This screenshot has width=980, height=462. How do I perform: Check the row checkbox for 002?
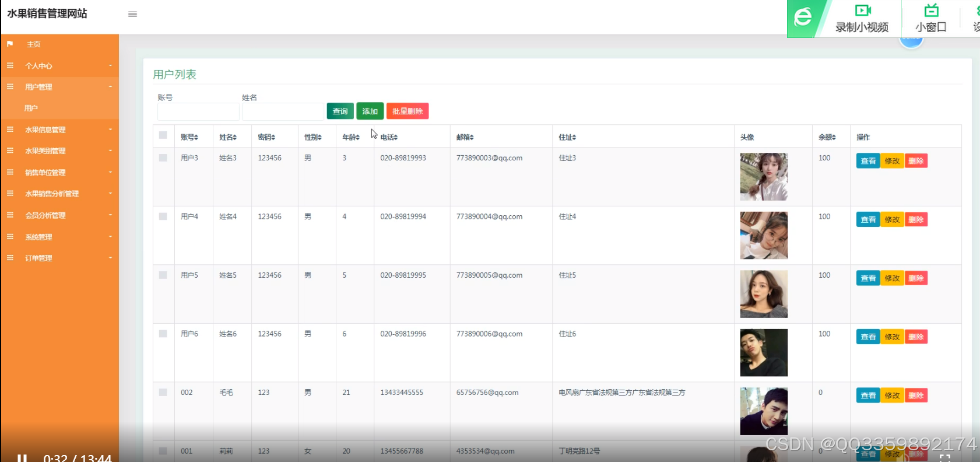point(163,392)
